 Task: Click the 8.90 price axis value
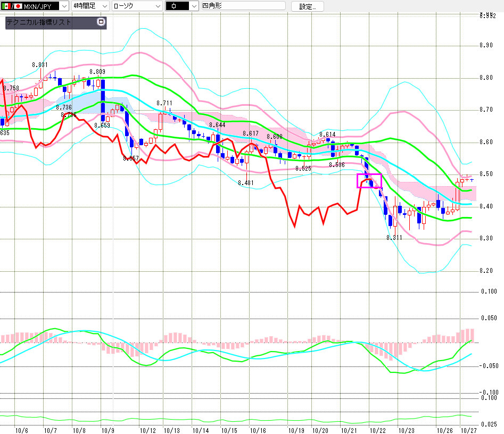pos(486,45)
